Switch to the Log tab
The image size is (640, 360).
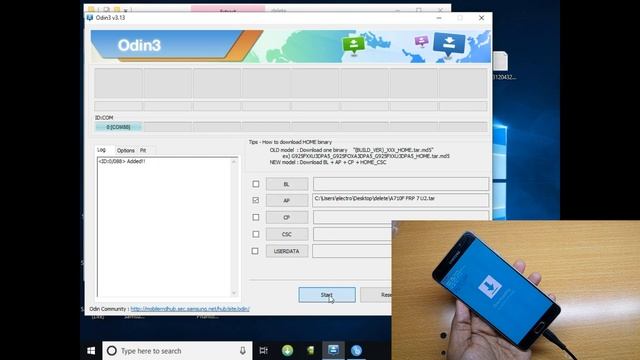pos(102,150)
